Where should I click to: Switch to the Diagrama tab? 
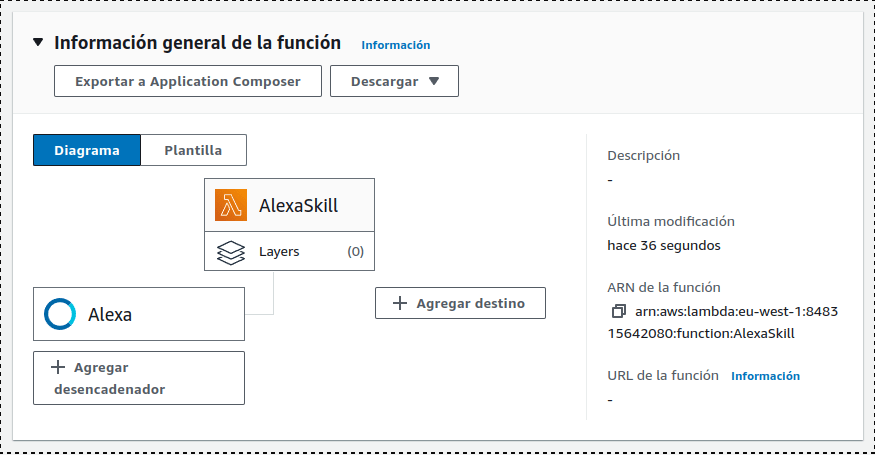coord(87,150)
